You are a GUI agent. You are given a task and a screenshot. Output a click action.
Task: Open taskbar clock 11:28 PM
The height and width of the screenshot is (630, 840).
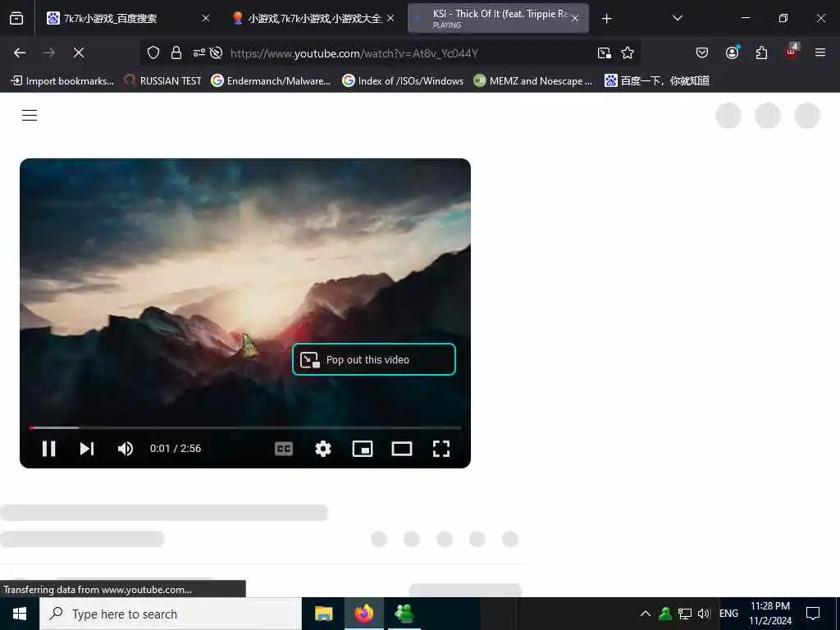coord(770,614)
